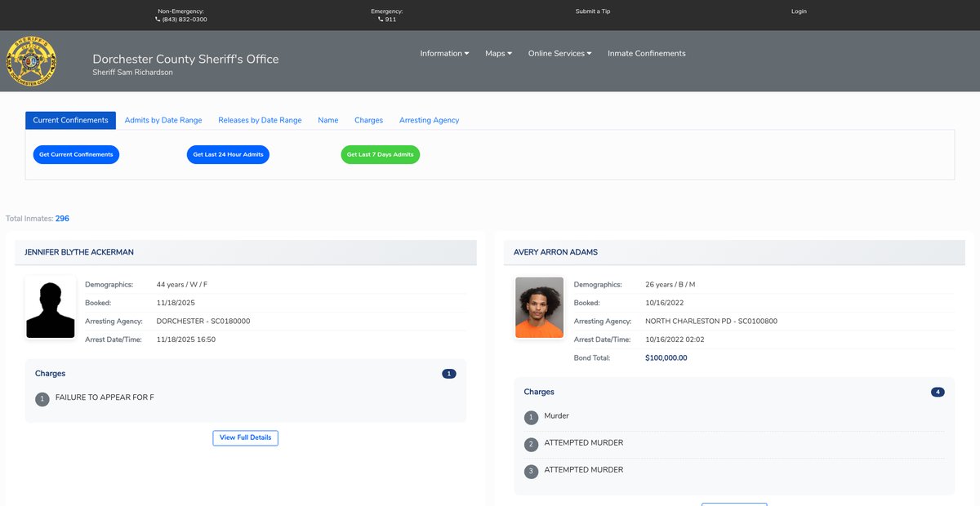Open the Charges search tab

368,120
